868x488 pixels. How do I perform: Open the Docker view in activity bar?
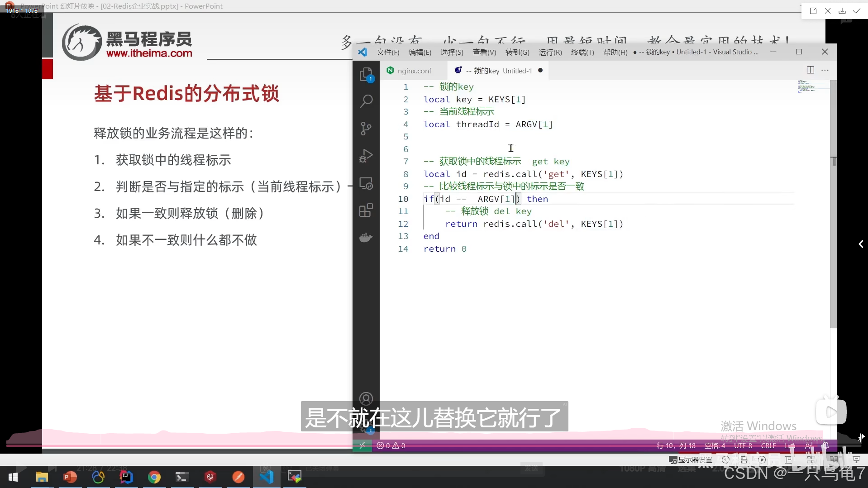(366, 238)
